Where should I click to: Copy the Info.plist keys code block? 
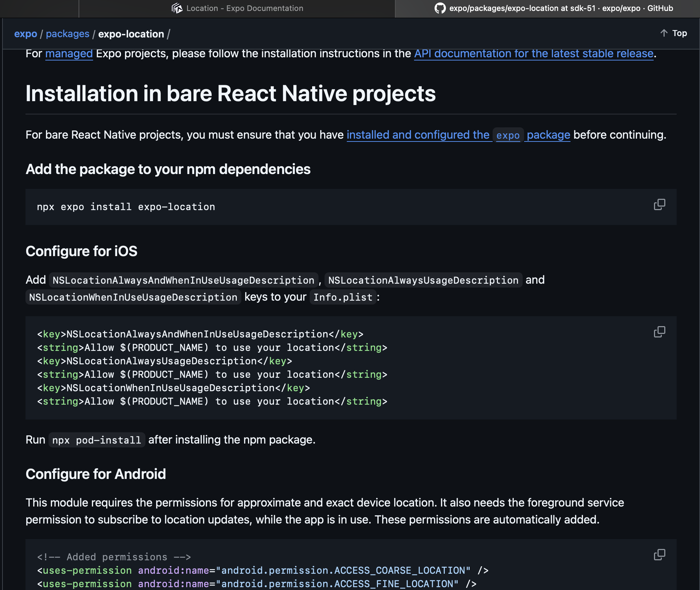pyautogui.click(x=659, y=332)
